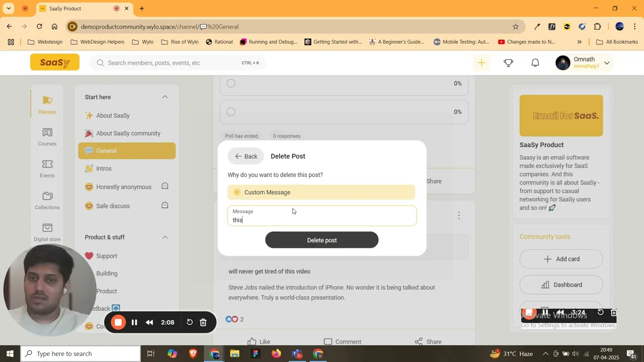
Task: Click the Delete post button
Action: 322,240
